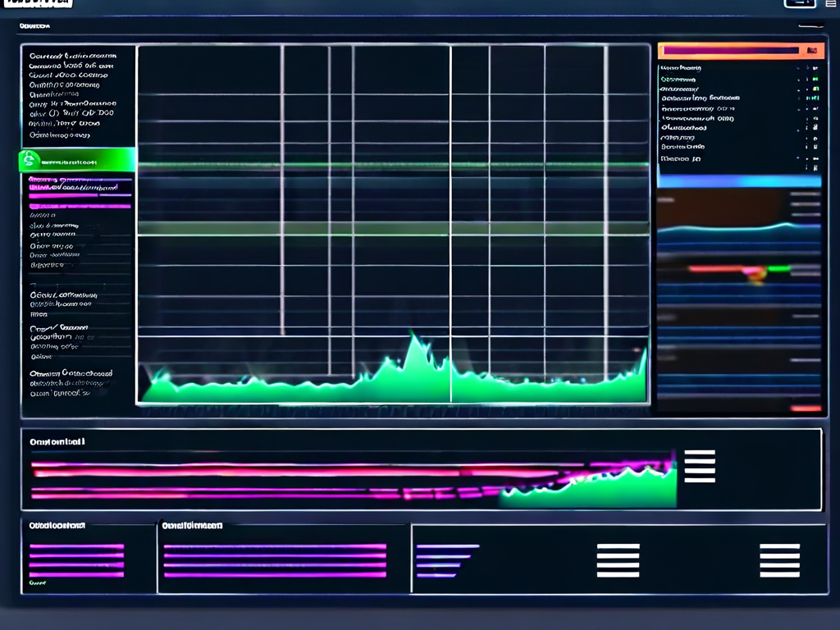Open the hamburger menu at top-right corner

pos(829,4)
